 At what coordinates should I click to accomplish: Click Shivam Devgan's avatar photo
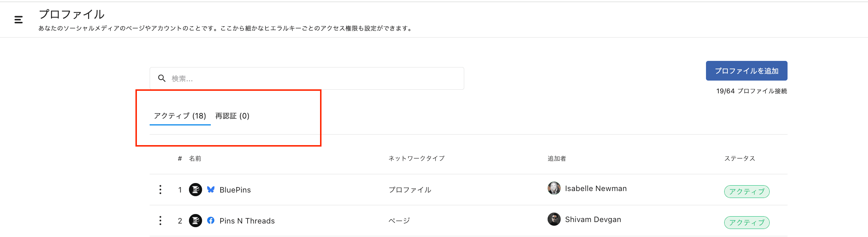coord(554,219)
